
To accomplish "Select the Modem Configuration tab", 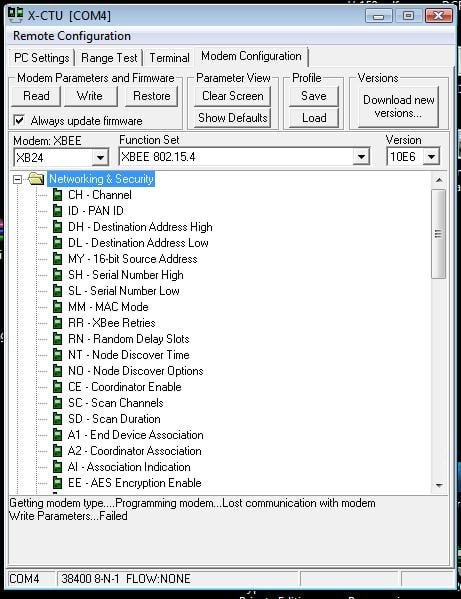I will (251, 56).
